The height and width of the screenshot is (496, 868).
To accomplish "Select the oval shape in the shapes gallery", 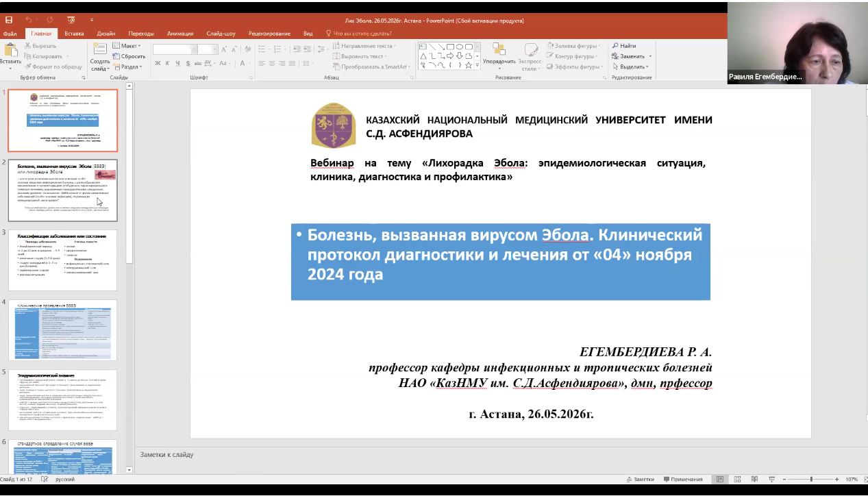I will [460, 47].
